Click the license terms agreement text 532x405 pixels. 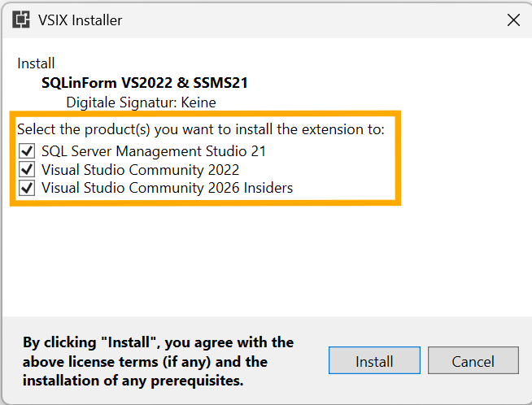pos(158,361)
